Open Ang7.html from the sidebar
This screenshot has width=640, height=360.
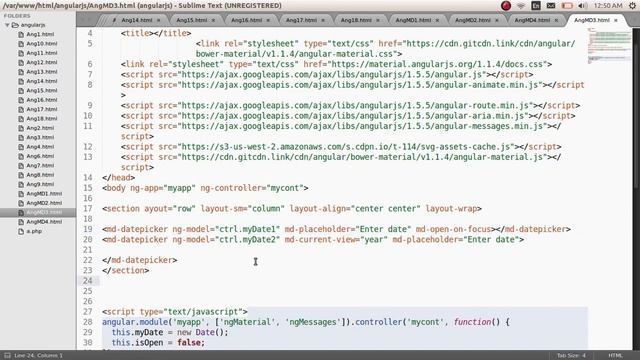pyautogui.click(x=40, y=166)
